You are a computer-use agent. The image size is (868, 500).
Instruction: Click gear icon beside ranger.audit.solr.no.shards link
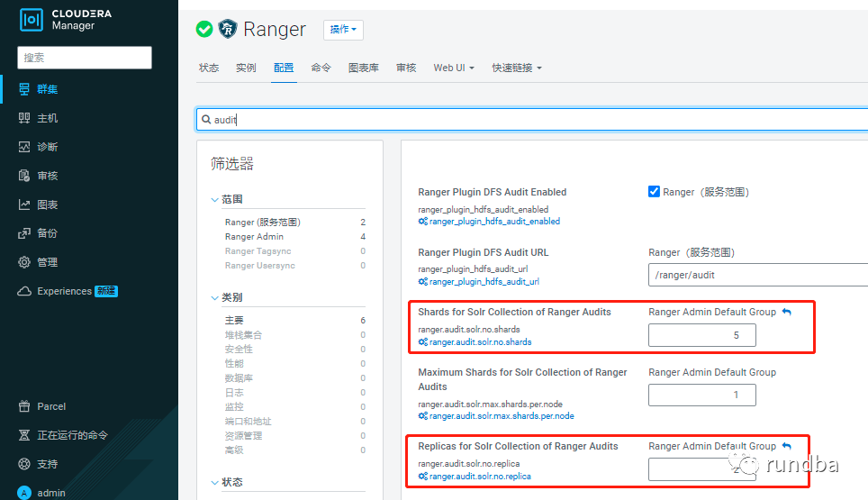tap(423, 342)
